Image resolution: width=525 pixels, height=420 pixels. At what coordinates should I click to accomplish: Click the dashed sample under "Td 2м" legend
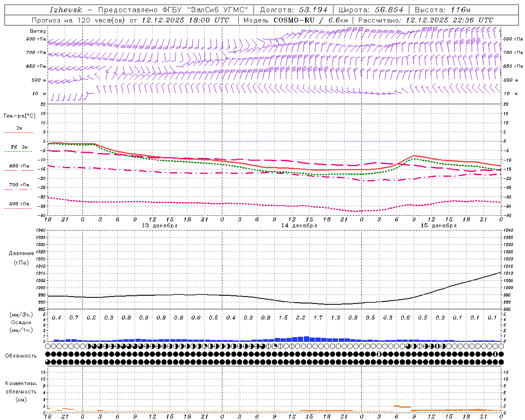point(18,151)
